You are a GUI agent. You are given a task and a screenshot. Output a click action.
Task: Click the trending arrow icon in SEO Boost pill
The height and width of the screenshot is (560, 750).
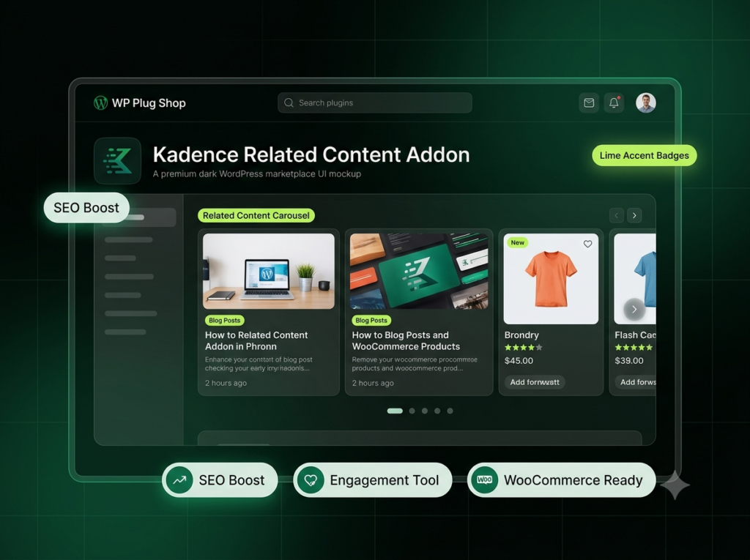(180, 480)
